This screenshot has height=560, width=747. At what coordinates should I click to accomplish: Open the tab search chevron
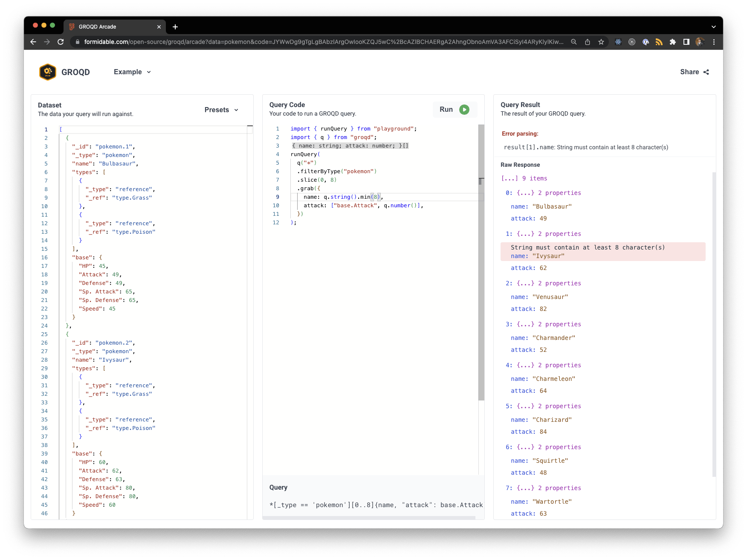(713, 27)
